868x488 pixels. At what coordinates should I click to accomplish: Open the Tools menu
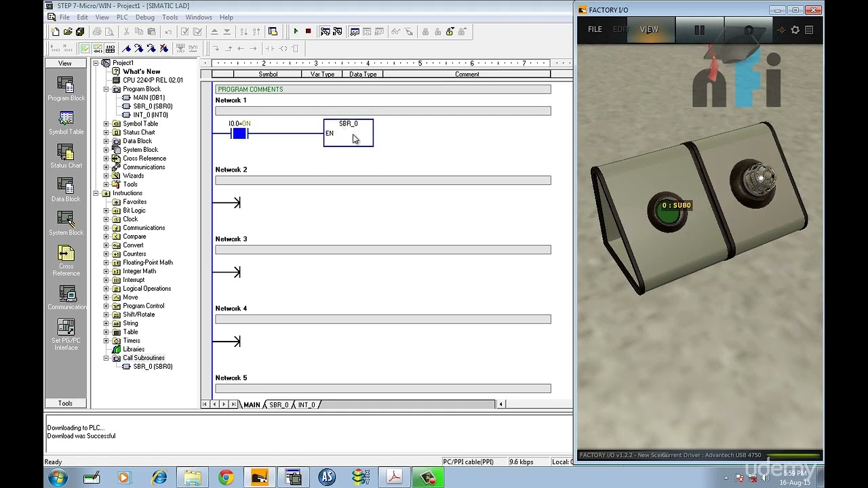pyautogui.click(x=170, y=17)
